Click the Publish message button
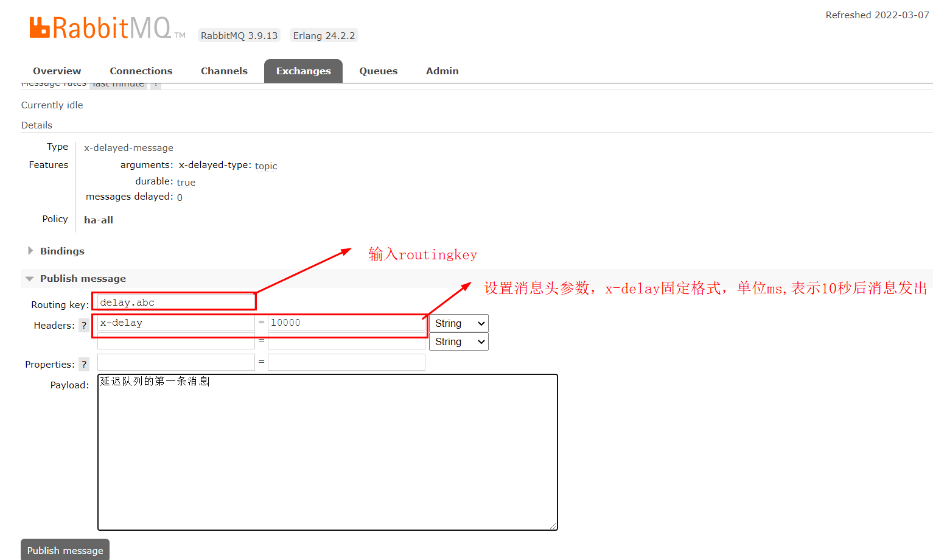Image resolution: width=933 pixels, height=560 pixels. [x=65, y=550]
